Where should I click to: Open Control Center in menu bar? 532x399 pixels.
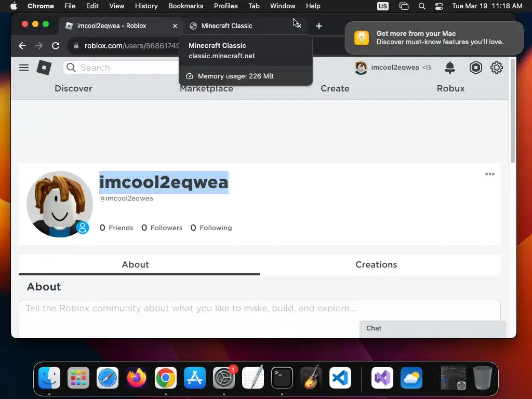point(438,6)
